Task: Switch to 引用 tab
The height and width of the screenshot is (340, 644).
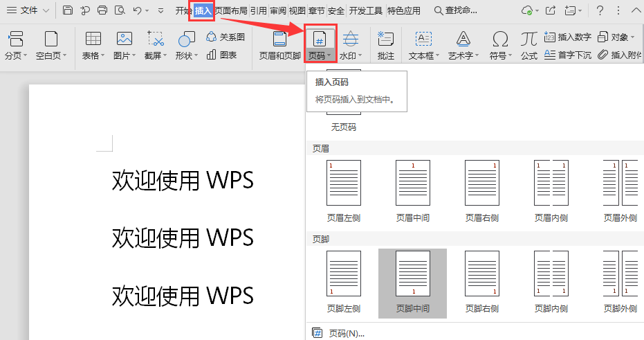Action: click(259, 10)
